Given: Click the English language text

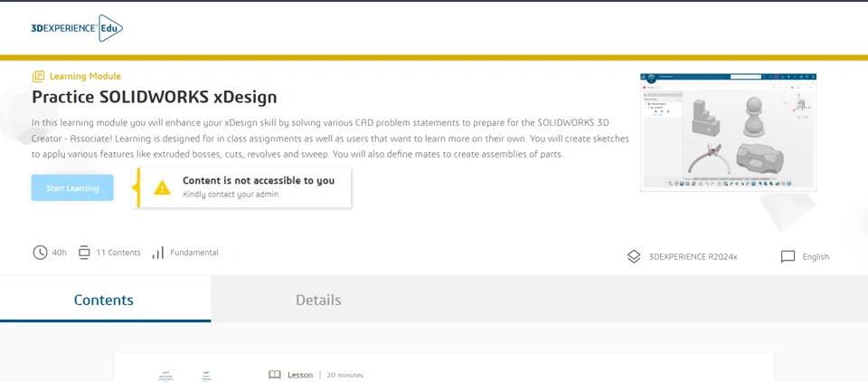Looking at the screenshot, I should [x=816, y=257].
